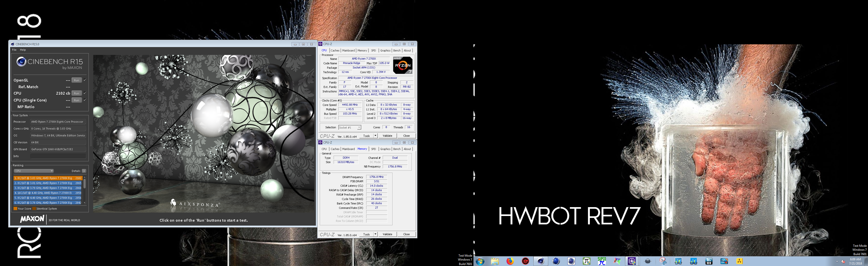The image size is (868, 266).
Task: Open Bench tab in top CPU-Z window
Action: tap(397, 50)
